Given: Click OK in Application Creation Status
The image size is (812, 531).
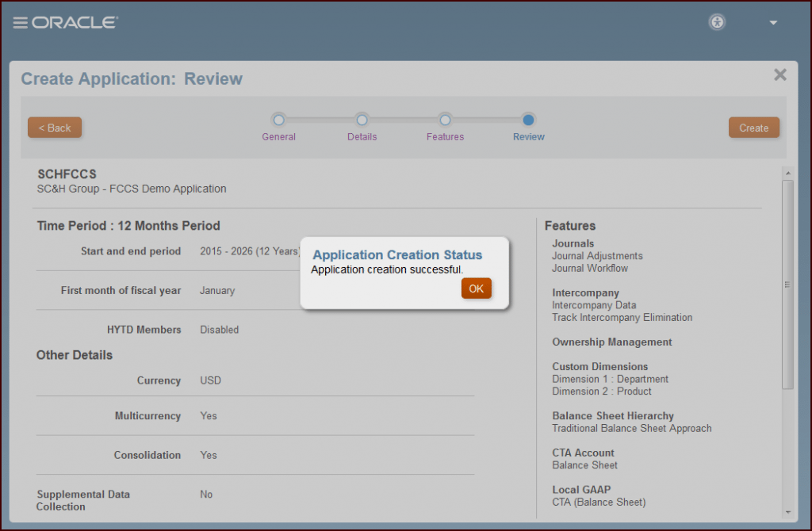Looking at the screenshot, I should tap(477, 288).
